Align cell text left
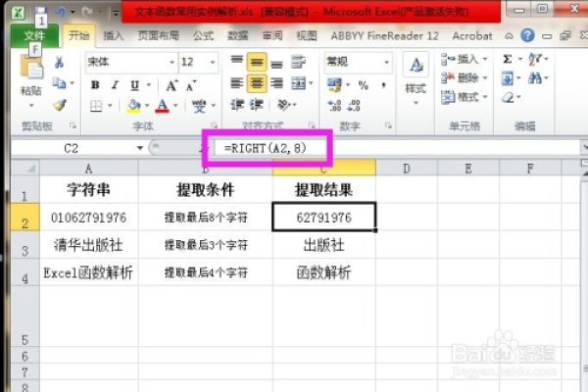Viewport: 588px width, 392px height. (x=237, y=83)
